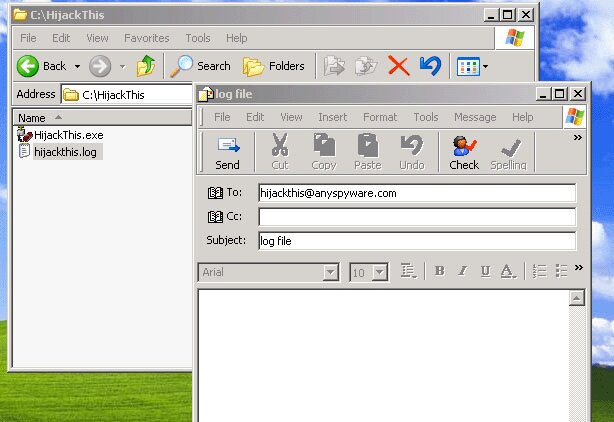The width and height of the screenshot is (614, 422).
Task: Open Help menu in log file window
Action: tap(522, 117)
